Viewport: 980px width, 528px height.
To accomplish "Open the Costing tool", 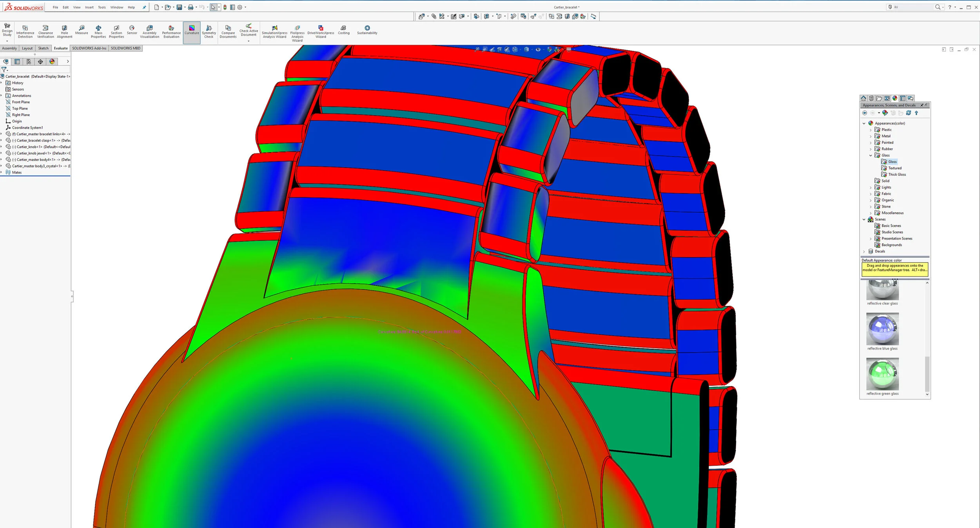I will coord(344,30).
